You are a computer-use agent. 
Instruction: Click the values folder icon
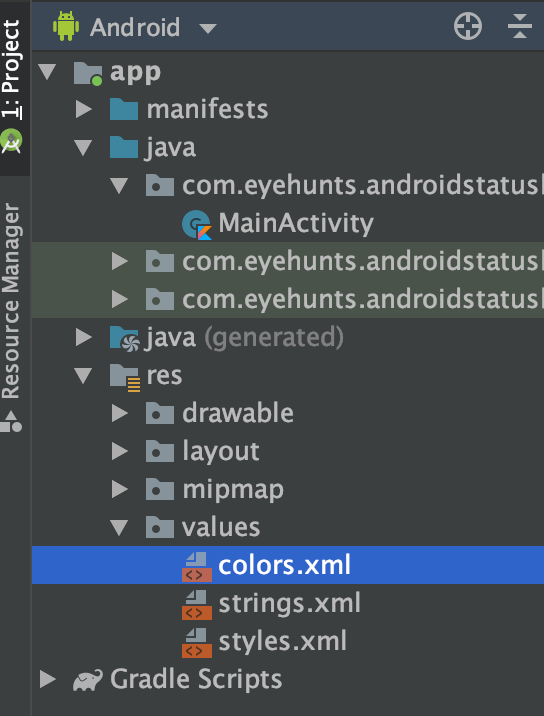pos(159,526)
